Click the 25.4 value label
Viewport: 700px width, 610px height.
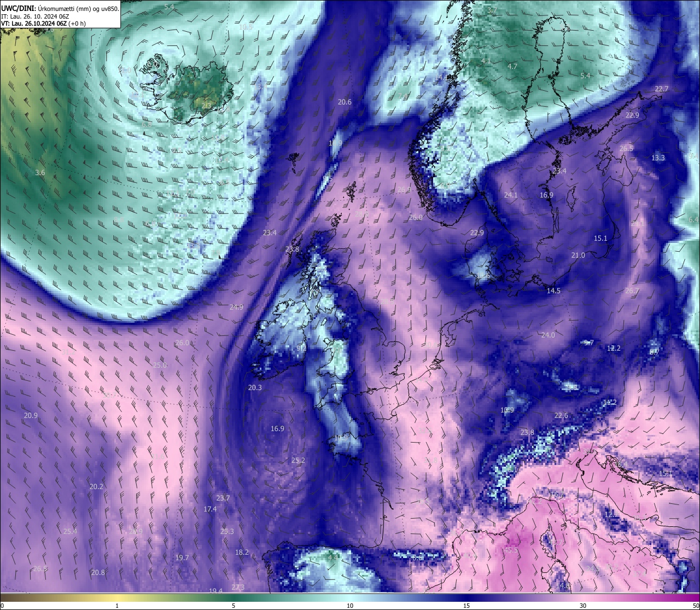point(70,532)
